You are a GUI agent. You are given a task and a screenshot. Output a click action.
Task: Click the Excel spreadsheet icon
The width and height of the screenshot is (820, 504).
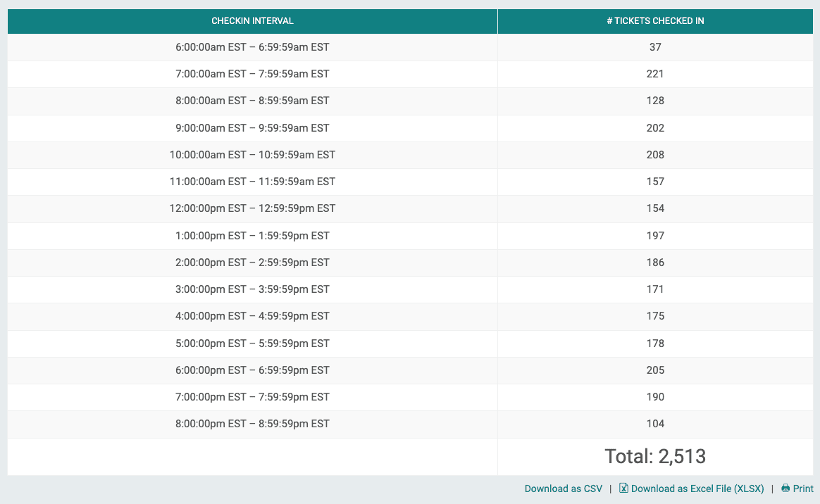click(x=623, y=488)
